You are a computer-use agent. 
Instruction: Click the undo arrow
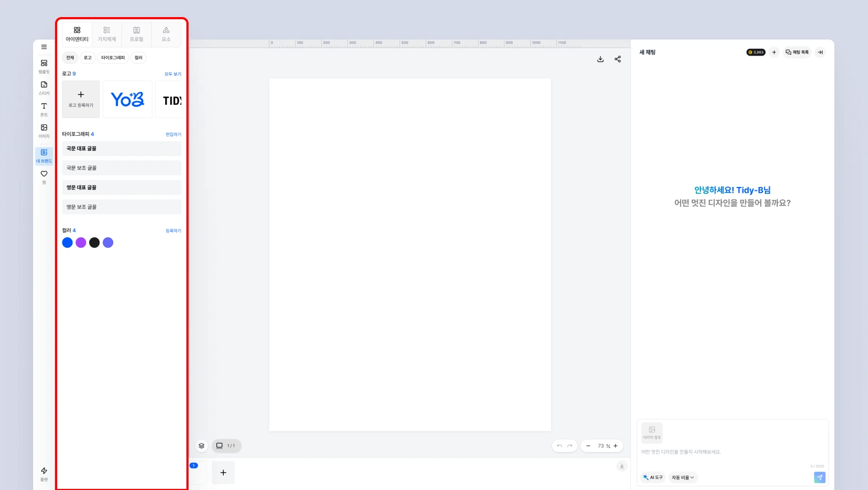(x=559, y=446)
